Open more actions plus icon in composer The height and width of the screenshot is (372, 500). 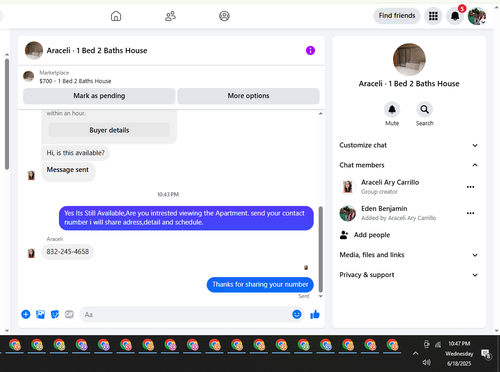click(x=26, y=314)
